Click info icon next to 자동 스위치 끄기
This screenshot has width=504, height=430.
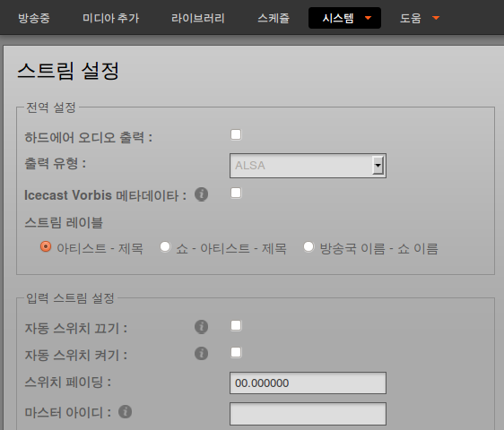[201, 327]
